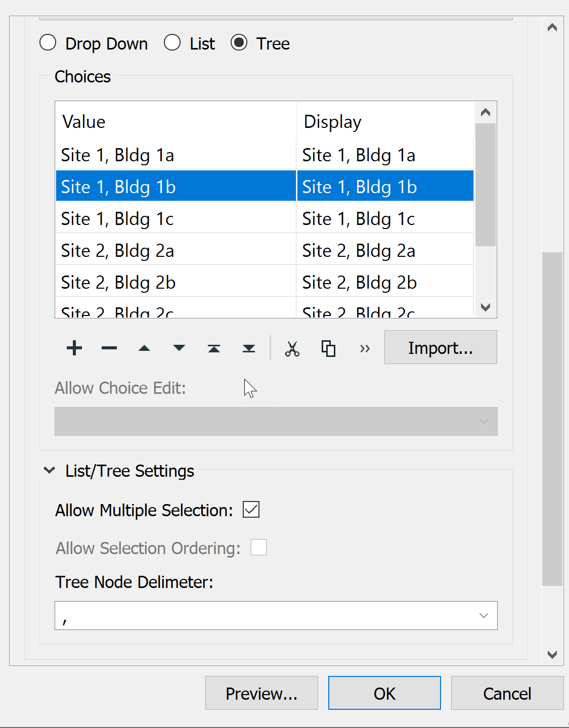Click the plus icon to add choice
The width and height of the screenshot is (569, 728).
(x=74, y=348)
